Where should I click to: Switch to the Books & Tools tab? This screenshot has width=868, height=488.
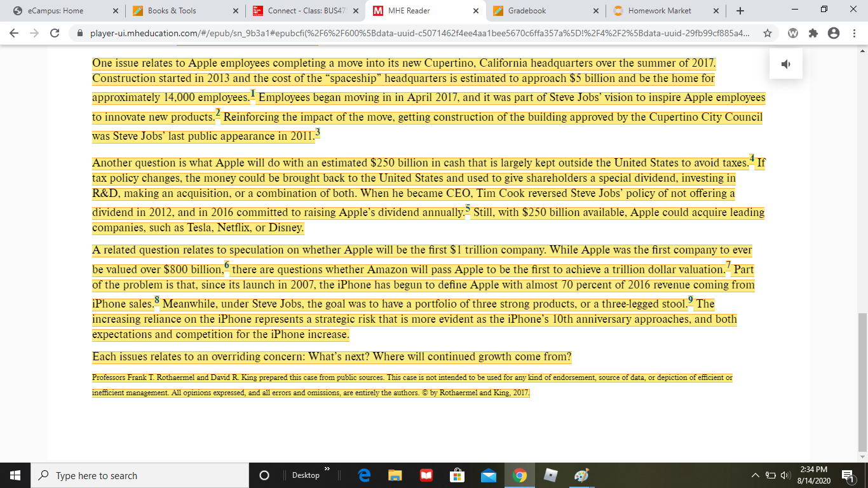[184, 11]
